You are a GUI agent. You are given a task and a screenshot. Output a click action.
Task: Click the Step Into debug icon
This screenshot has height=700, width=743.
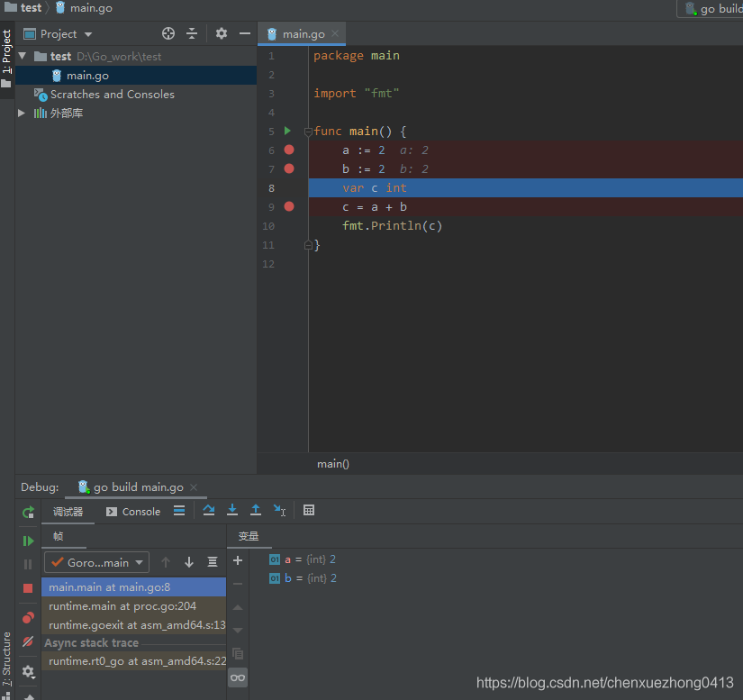coord(232,510)
